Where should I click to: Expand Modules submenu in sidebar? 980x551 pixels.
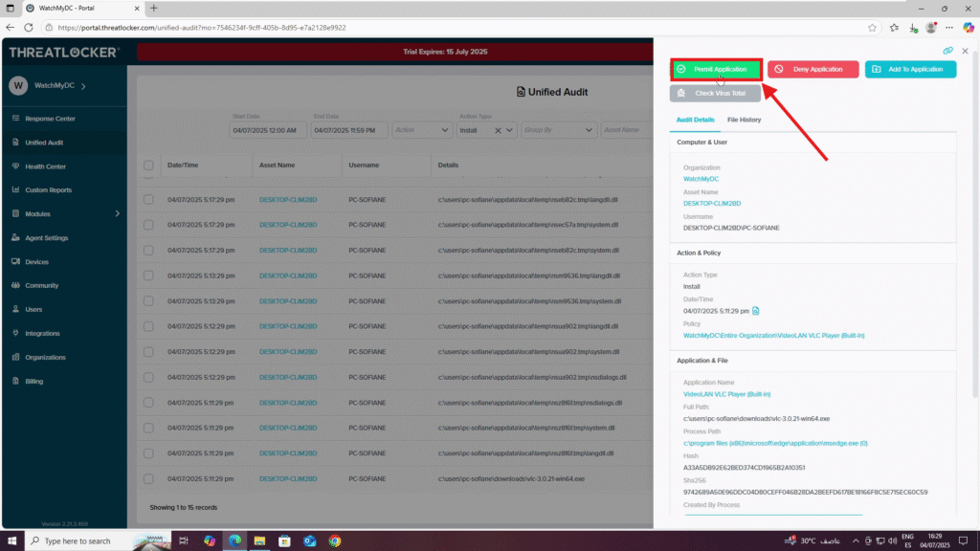pyautogui.click(x=117, y=213)
